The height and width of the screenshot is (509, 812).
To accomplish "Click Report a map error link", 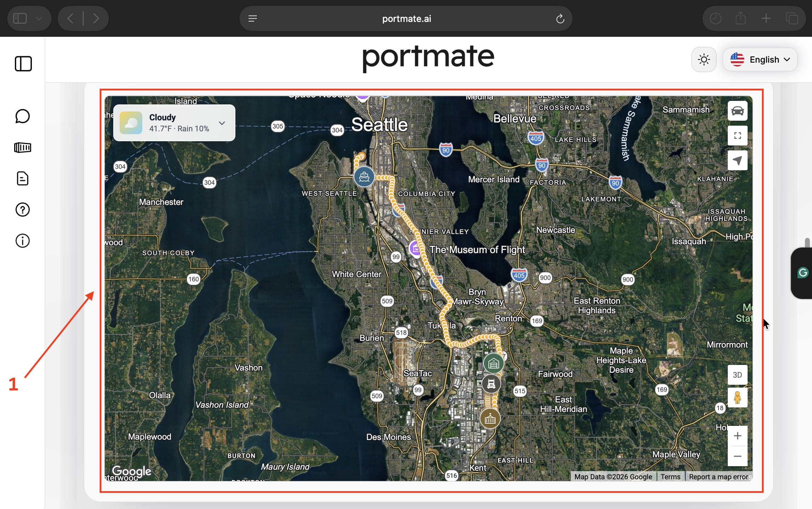I will pyautogui.click(x=718, y=477).
